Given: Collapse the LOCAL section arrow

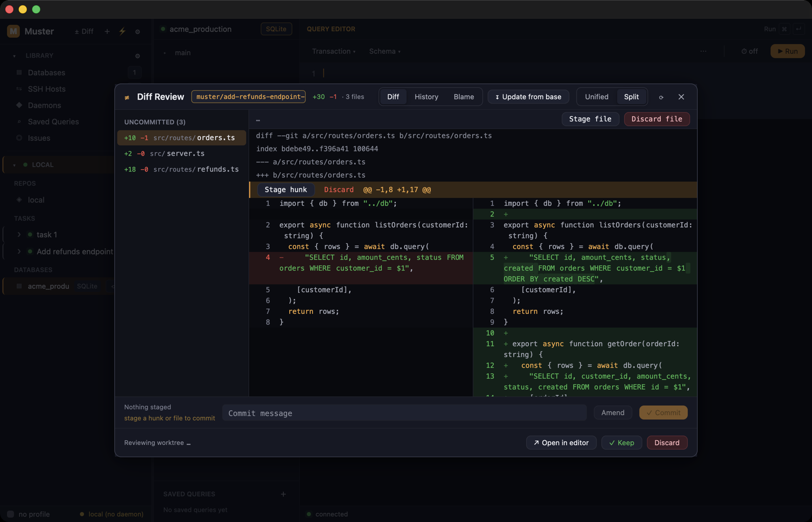Looking at the screenshot, I should (14, 165).
